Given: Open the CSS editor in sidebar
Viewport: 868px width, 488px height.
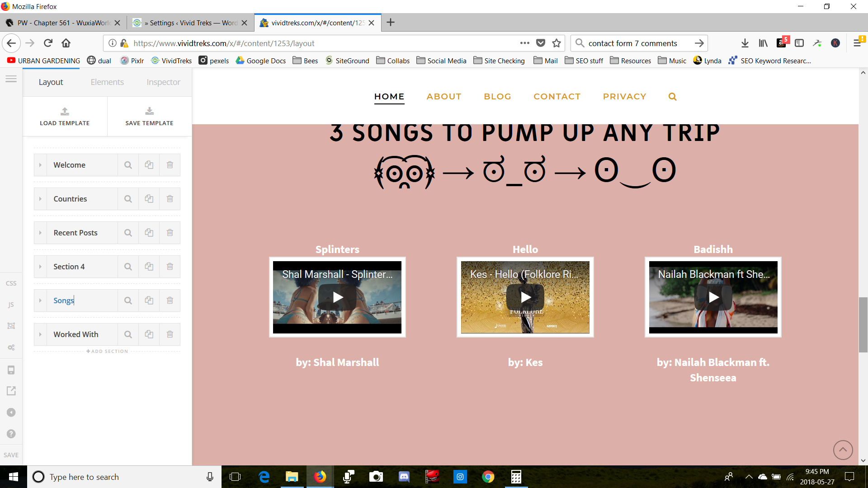Looking at the screenshot, I should click(x=11, y=283).
